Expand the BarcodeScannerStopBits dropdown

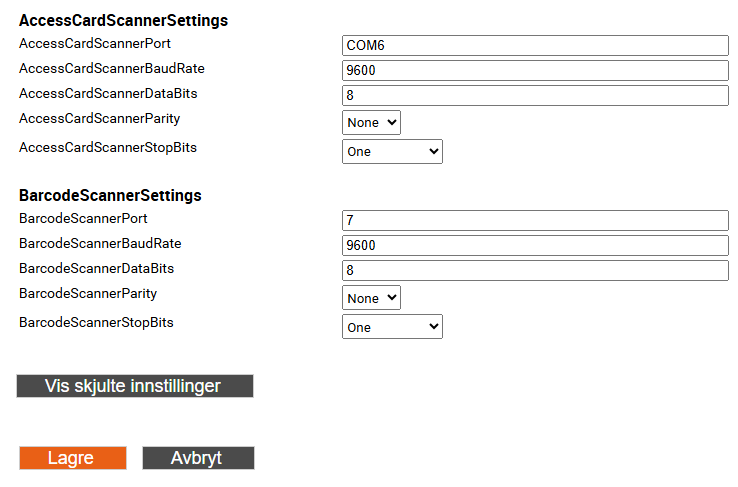pyautogui.click(x=392, y=327)
